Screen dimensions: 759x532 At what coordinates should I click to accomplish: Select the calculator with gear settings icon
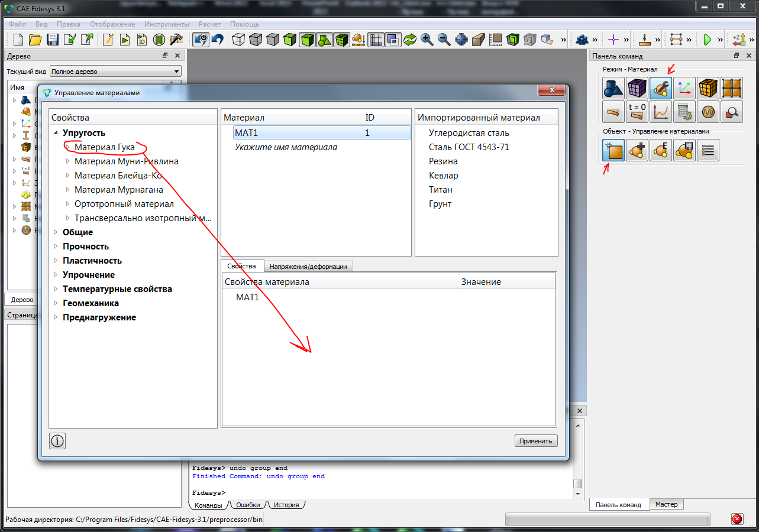(x=684, y=111)
